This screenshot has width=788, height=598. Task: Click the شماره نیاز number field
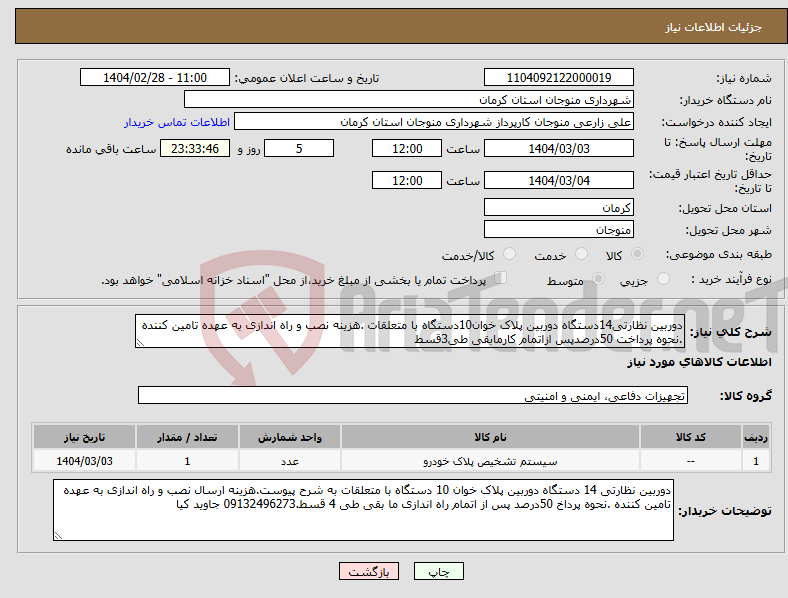coord(558,77)
